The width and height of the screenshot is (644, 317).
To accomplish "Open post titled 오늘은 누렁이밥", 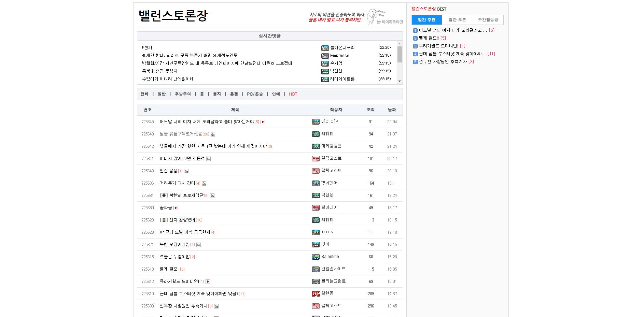I will (174, 257).
